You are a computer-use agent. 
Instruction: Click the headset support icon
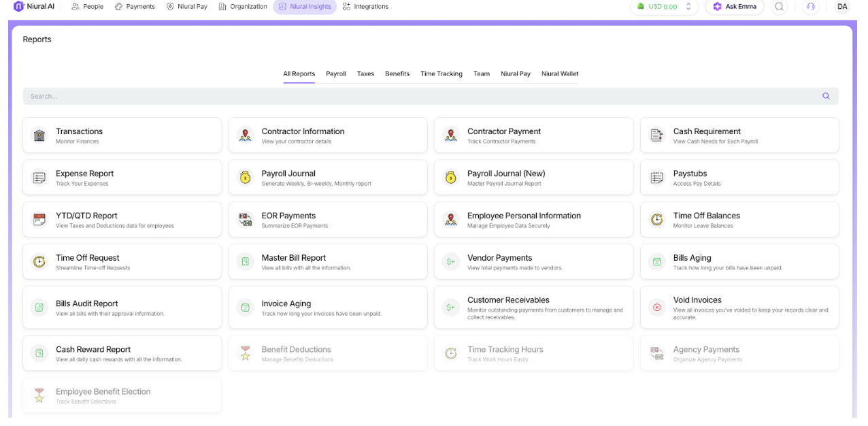(810, 6)
